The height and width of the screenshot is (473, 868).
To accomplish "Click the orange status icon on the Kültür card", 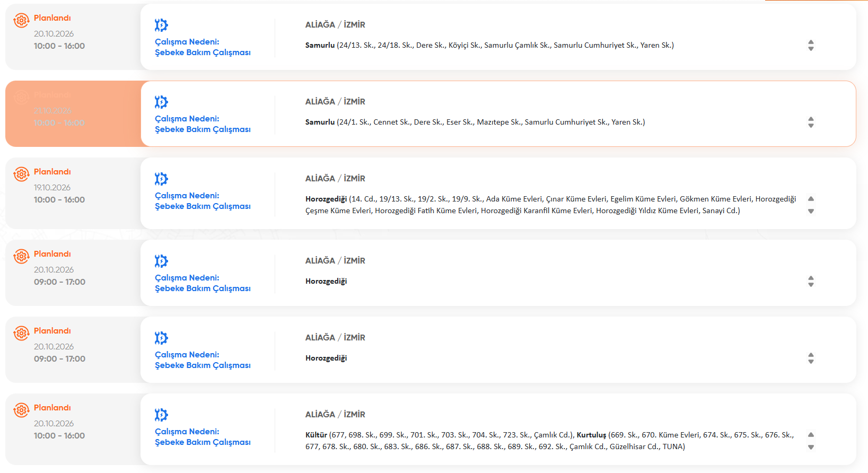I will pos(21,410).
